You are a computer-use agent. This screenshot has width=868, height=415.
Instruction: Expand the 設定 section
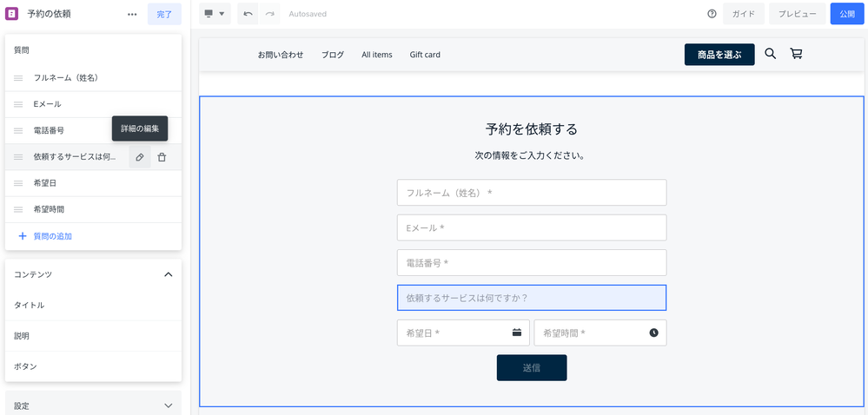point(168,405)
